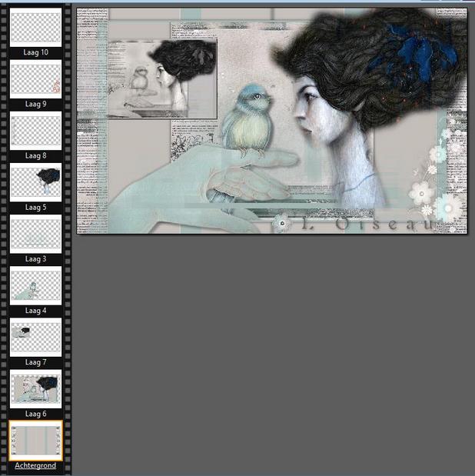The image size is (475, 476).
Task: Click the 'Laag 9' label text
Action: (35, 104)
